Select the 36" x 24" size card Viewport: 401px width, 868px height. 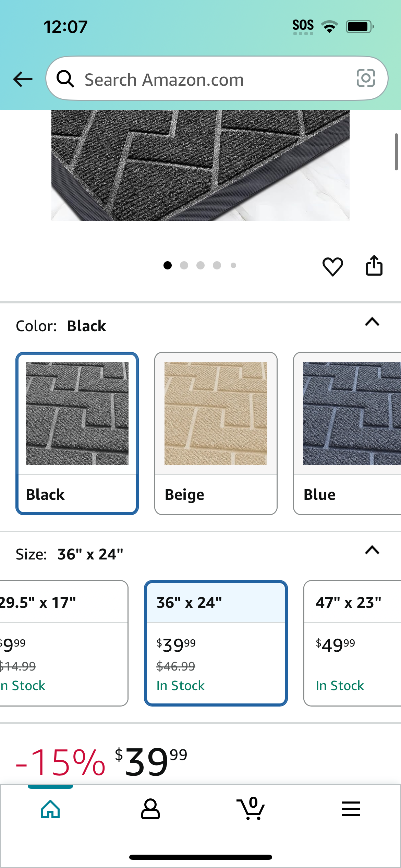coord(216,643)
